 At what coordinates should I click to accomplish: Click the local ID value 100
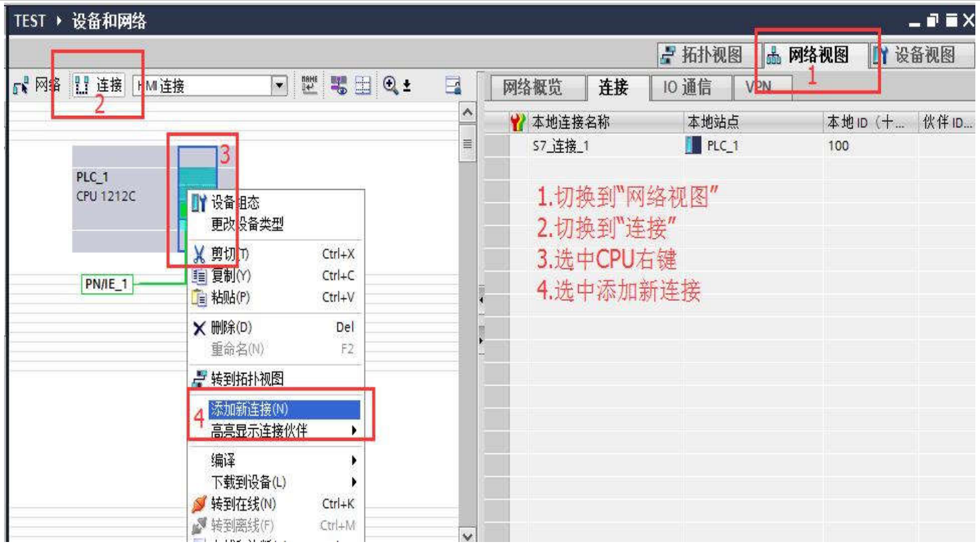click(838, 146)
